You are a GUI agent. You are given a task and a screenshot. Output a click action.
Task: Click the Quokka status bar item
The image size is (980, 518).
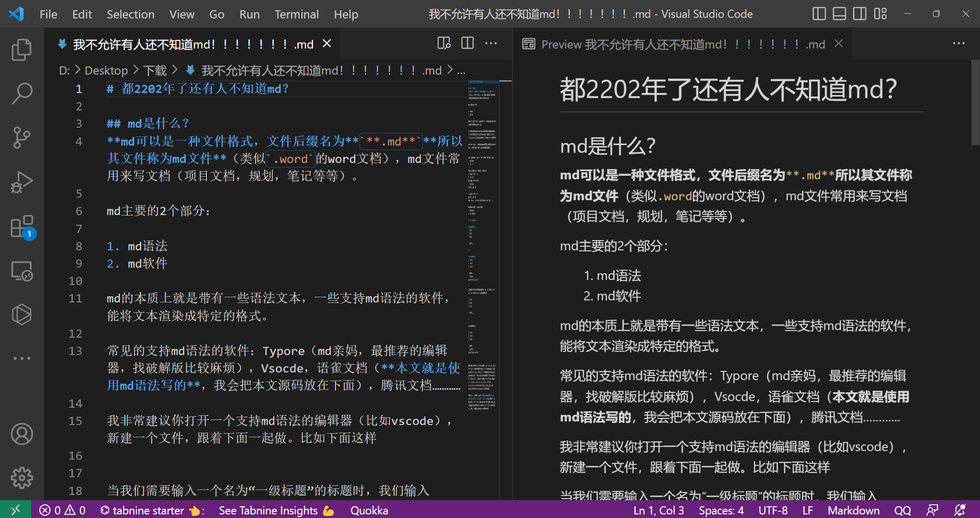coord(369,510)
